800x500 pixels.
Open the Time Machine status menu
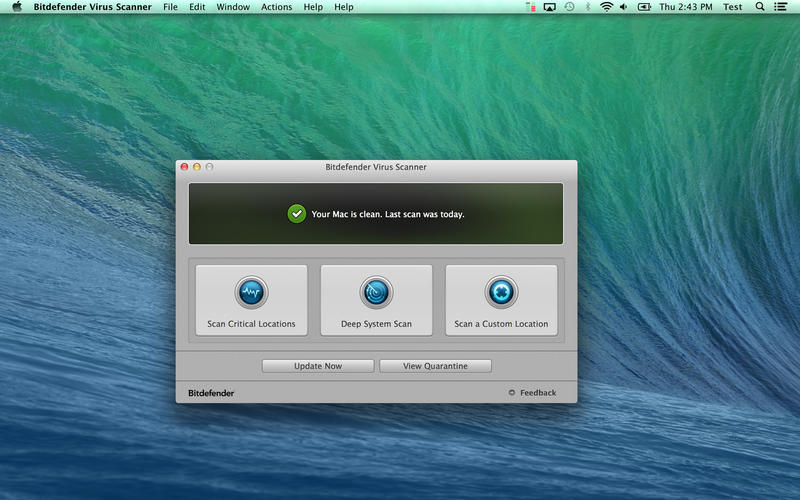[569, 7]
